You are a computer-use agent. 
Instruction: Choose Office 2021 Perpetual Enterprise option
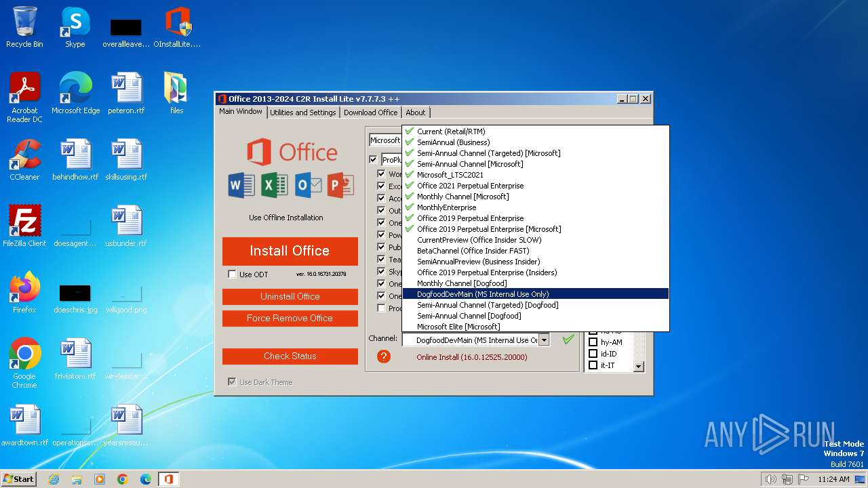535,186
